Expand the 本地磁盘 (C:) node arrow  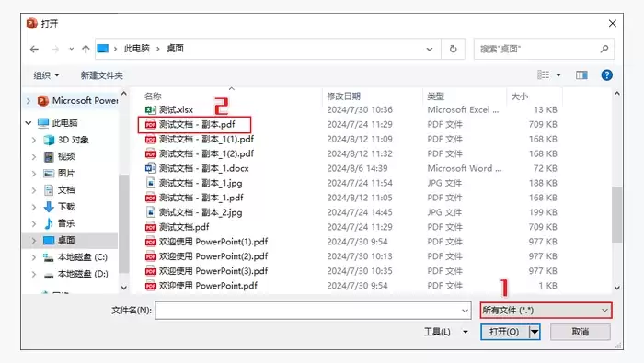pos(34,257)
